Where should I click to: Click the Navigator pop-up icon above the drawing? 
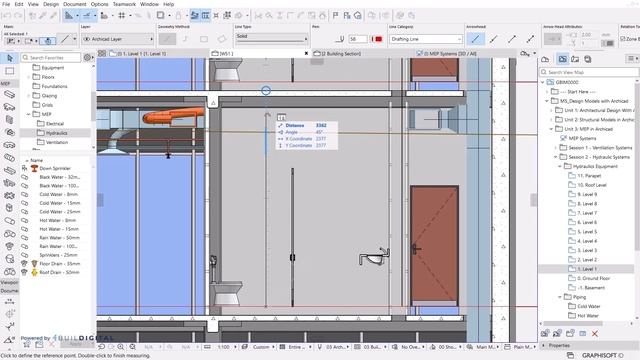coord(525,53)
